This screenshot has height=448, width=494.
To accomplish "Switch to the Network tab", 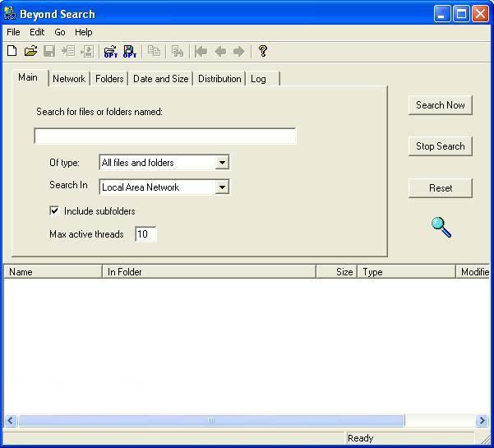I will tap(69, 79).
